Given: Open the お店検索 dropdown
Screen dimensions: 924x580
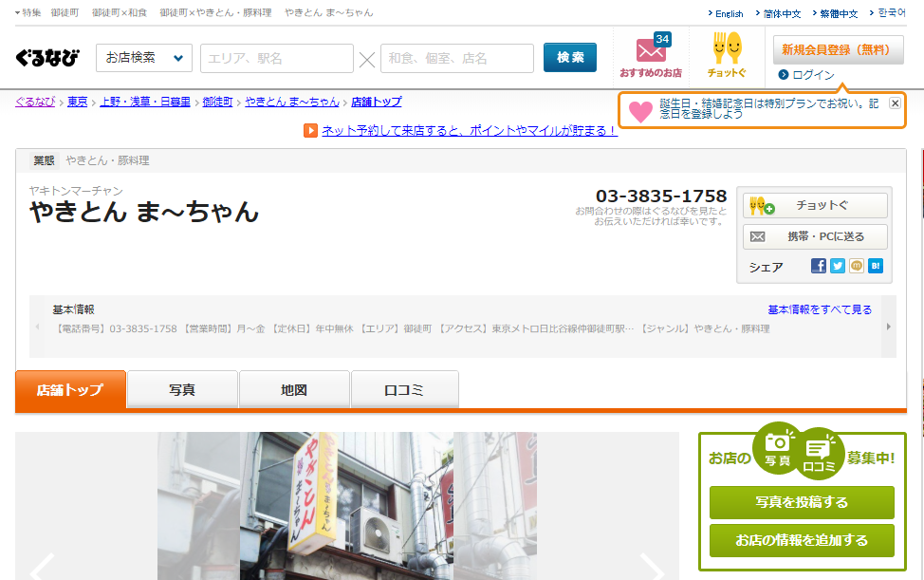Looking at the screenshot, I should (144, 58).
